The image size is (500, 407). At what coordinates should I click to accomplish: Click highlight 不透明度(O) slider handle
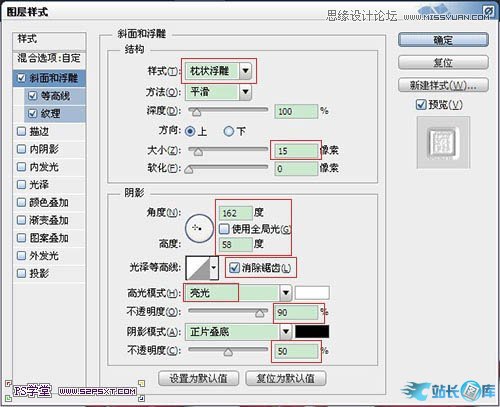click(260, 313)
